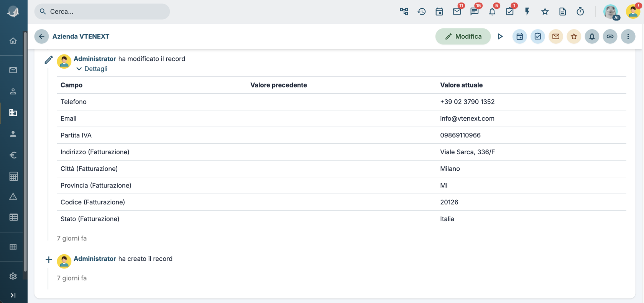
Task: Open the three-dot more options menu
Action: (x=628, y=36)
